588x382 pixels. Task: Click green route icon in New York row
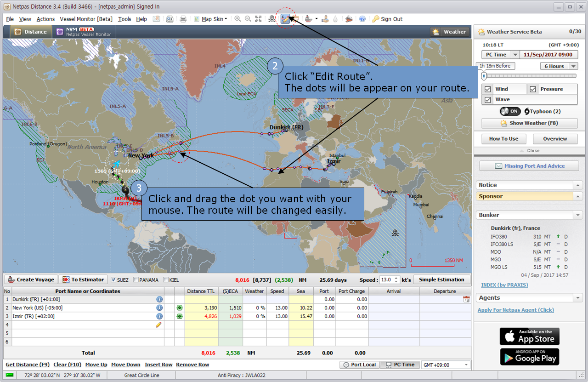click(x=180, y=308)
